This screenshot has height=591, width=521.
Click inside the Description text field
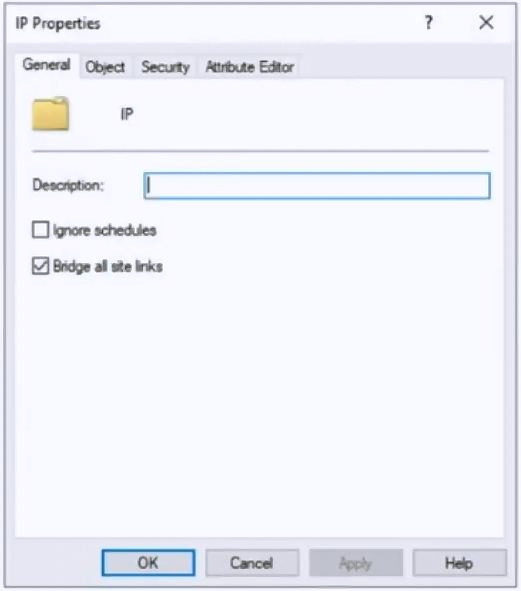[x=317, y=185]
